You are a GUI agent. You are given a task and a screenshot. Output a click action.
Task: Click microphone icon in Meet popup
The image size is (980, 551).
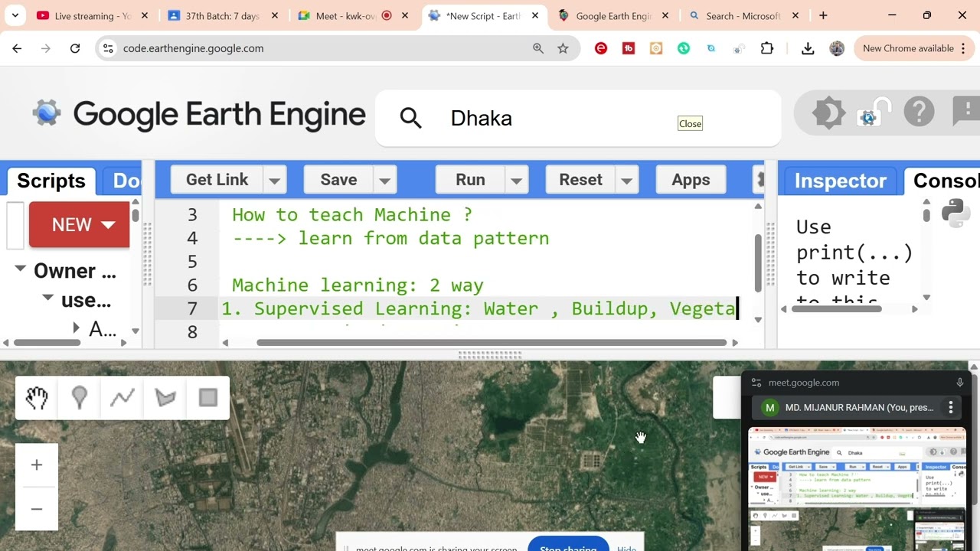[959, 383]
